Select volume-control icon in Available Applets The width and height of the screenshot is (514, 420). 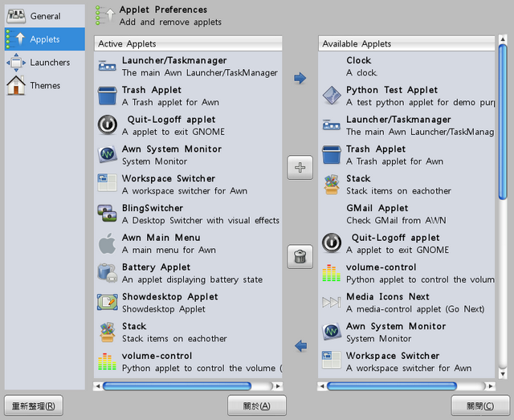pos(332,273)
